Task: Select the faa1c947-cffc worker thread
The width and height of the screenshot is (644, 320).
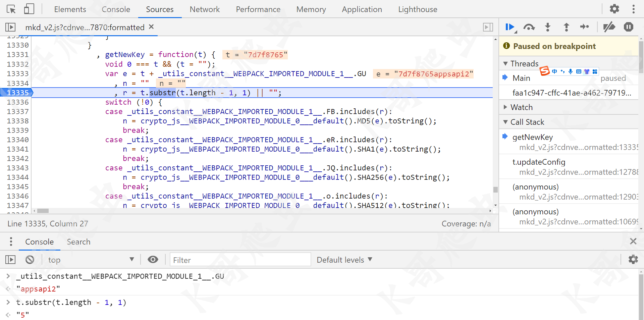Action: click(569, 93)
